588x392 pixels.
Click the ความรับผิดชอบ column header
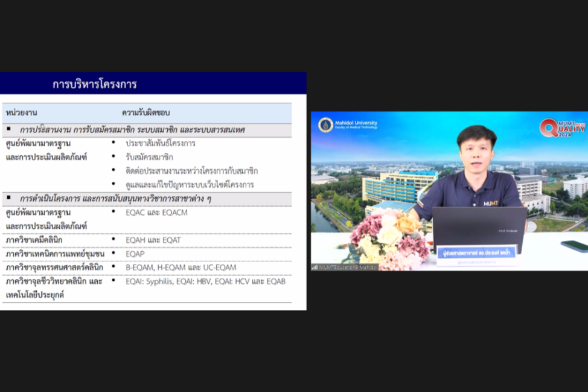click(146, 113)
